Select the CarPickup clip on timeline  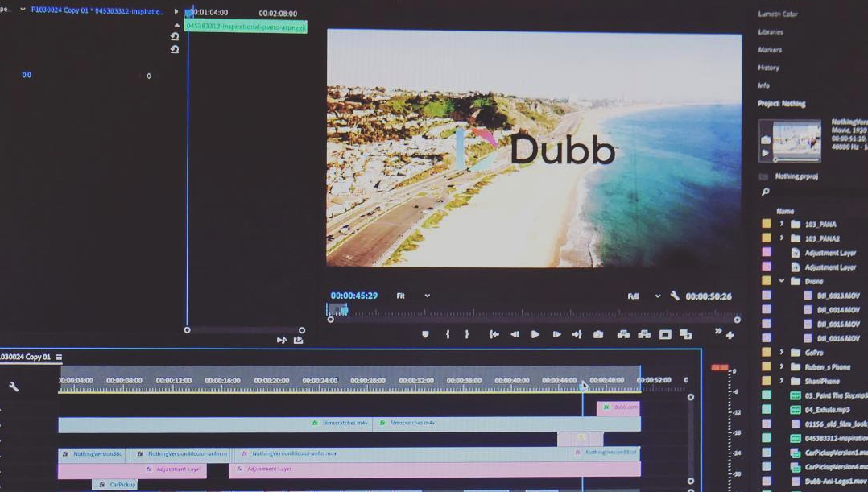coord(115,485)
